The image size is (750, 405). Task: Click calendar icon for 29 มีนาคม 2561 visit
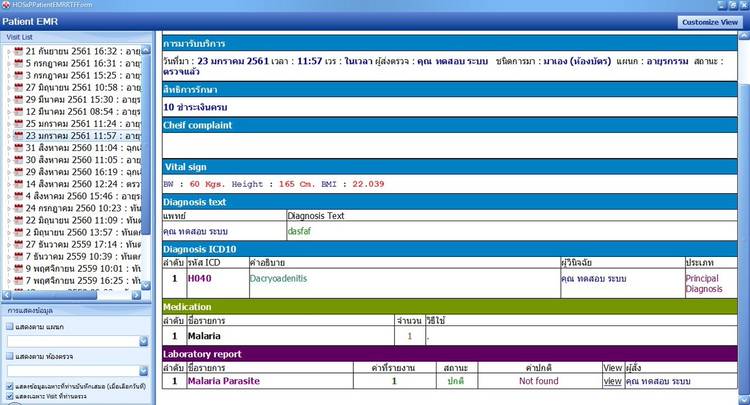(18, 99)
